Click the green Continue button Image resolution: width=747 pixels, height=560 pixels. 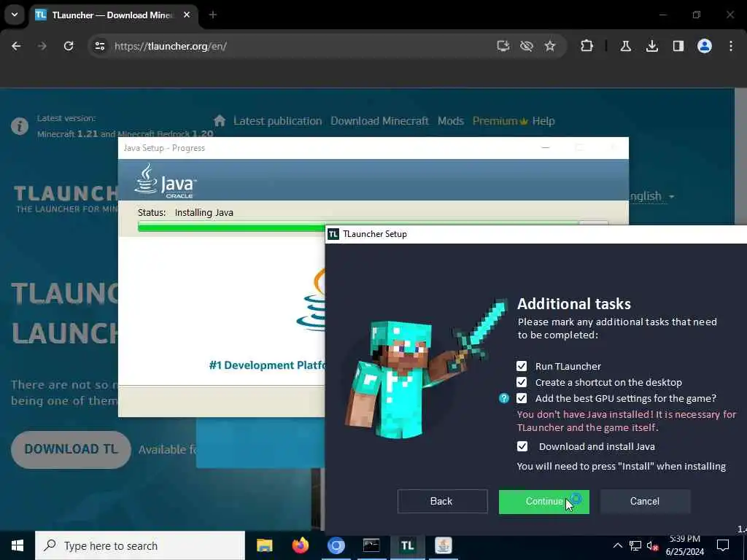point(544,502)
